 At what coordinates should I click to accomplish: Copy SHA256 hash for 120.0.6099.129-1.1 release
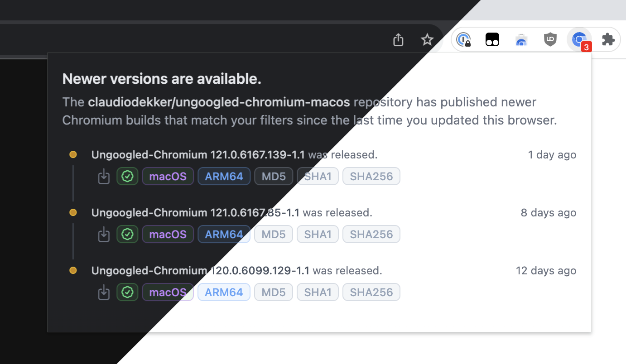(x=371, y=292)
